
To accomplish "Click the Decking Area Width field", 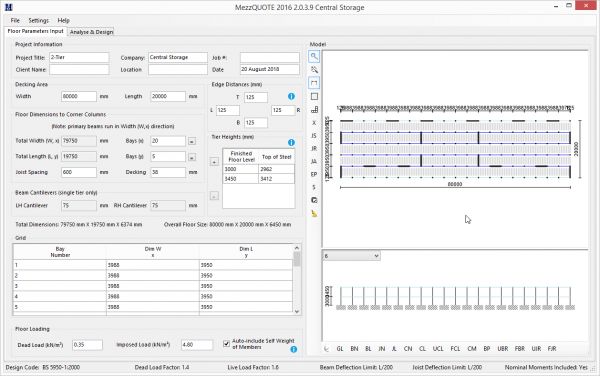I will point(79,96).
